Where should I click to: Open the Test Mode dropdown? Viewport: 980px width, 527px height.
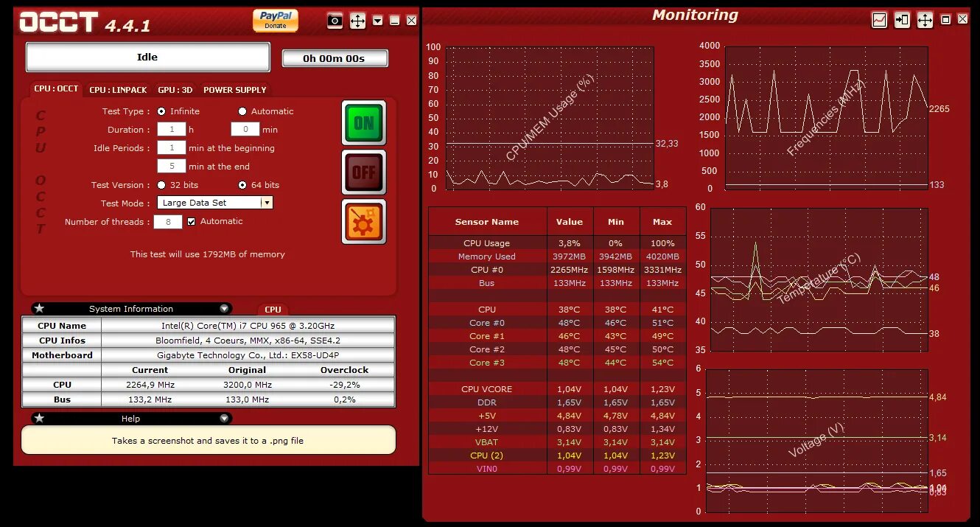click(215, 202)
